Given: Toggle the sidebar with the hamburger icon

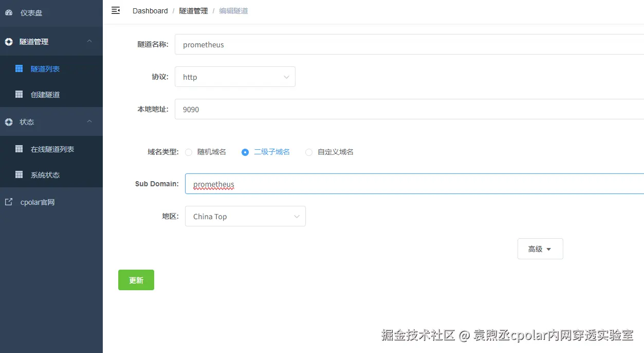Looking at the screenshot, I should tap(116, 10).
